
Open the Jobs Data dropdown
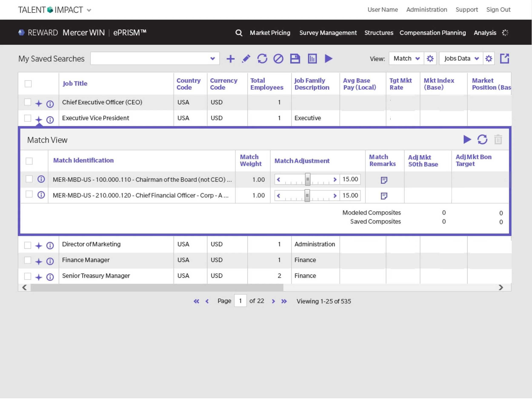click(461, 59)
